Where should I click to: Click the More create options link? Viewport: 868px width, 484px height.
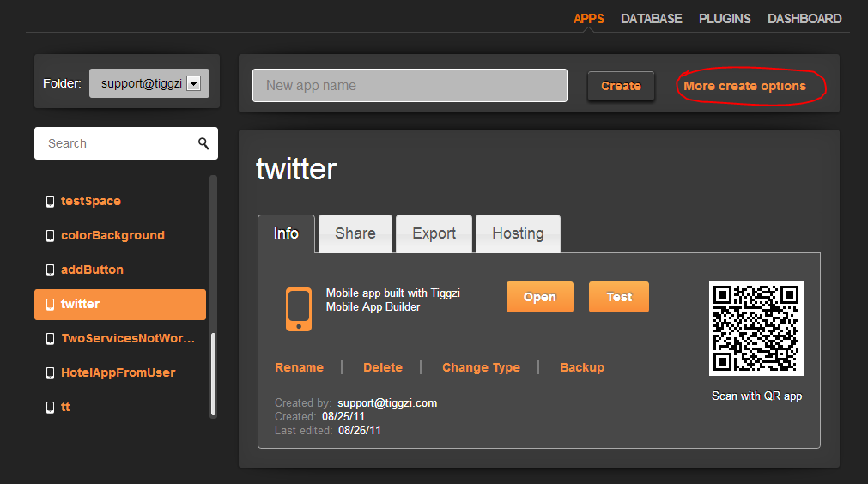744,86
